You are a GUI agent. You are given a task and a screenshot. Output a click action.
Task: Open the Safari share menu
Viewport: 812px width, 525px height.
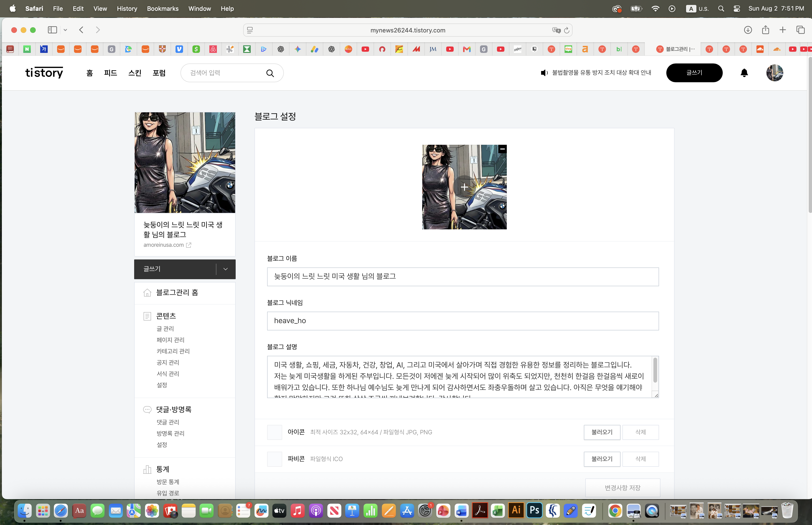coord(765,30)
